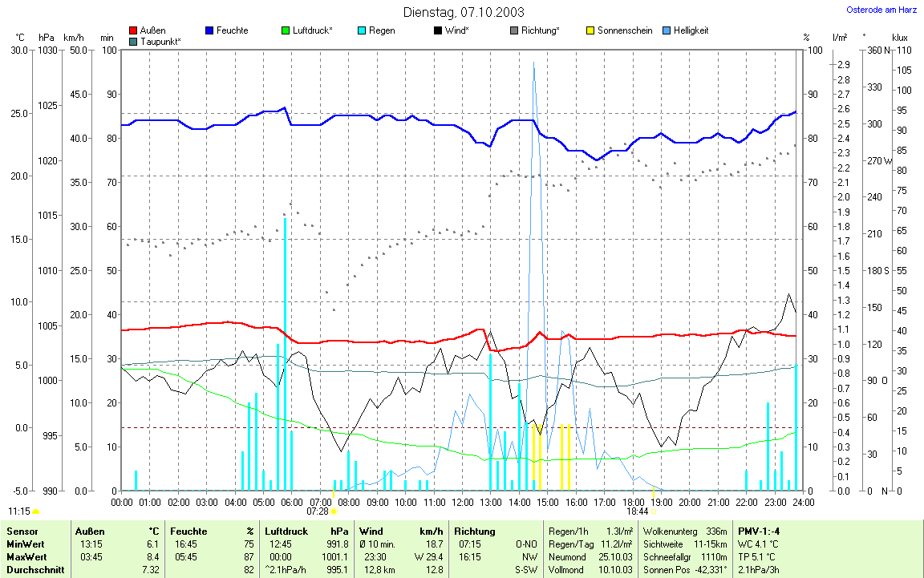Click the light blue Helligkeit legend square

pos(666,30)
